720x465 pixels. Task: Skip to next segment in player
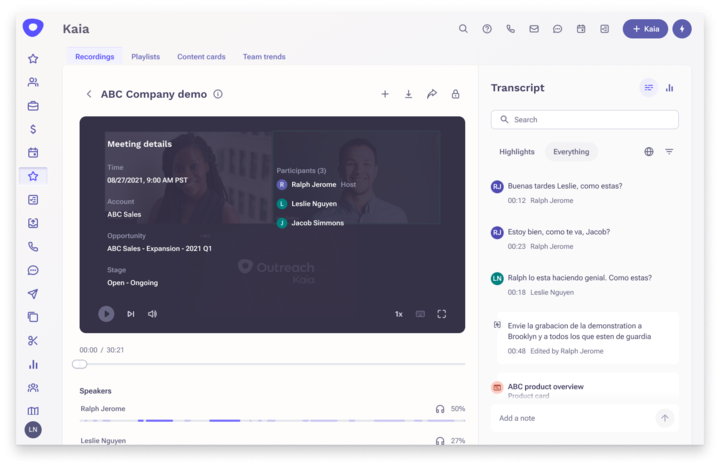[x=131, y=314]
